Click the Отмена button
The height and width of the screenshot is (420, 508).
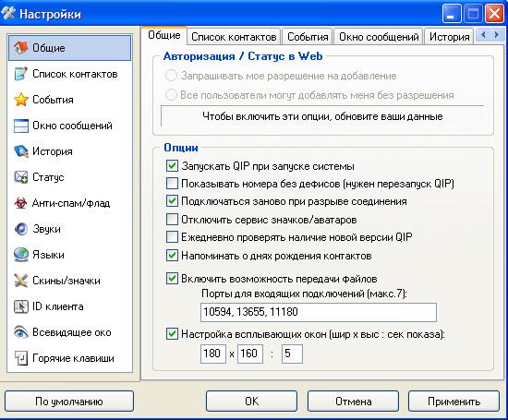[x=353, y=402]
